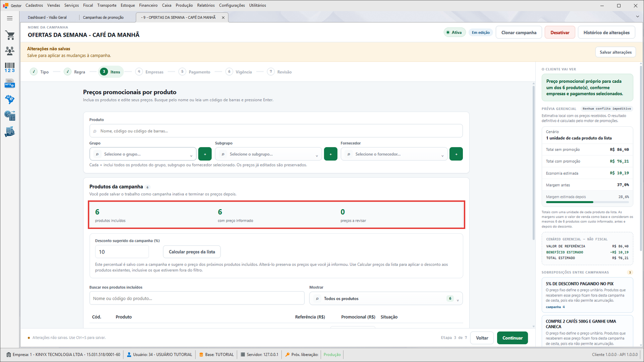Click the Buscar nos produtos incluídos field
This screenshot has height=362, width=644.
(x=197, y=298)
